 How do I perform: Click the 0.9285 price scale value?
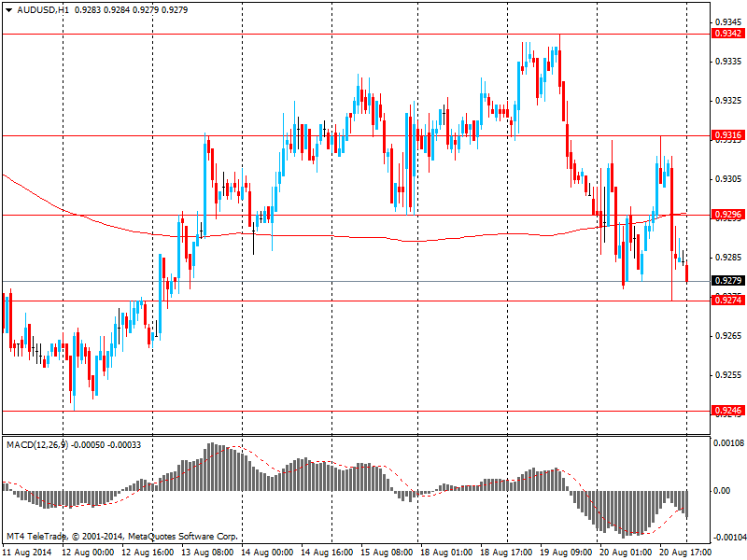(728, 258)
